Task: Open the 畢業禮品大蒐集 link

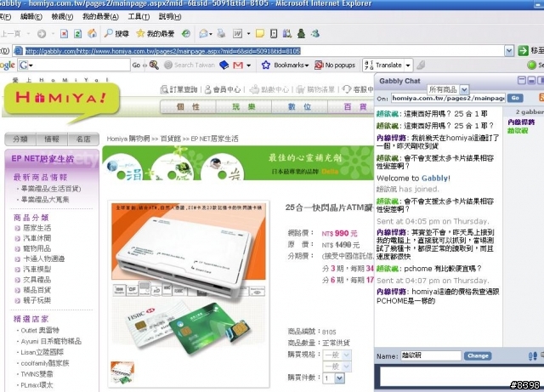Action: click(x=45, y=199)
